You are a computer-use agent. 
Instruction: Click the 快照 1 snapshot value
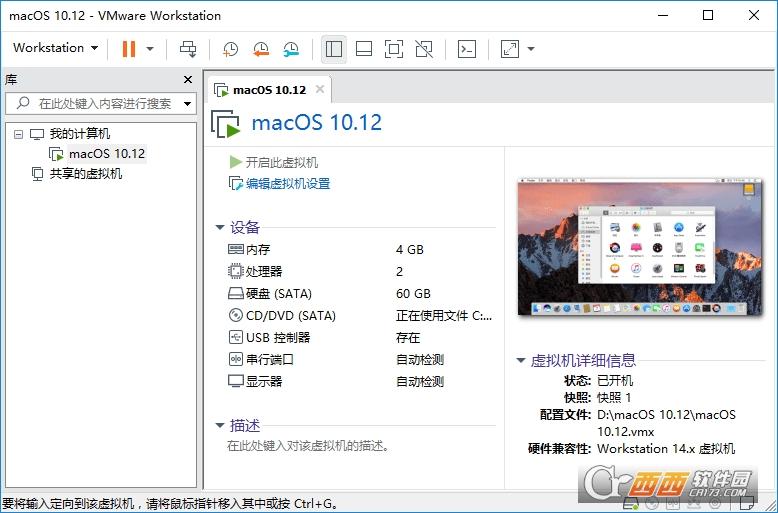[614, 397]
